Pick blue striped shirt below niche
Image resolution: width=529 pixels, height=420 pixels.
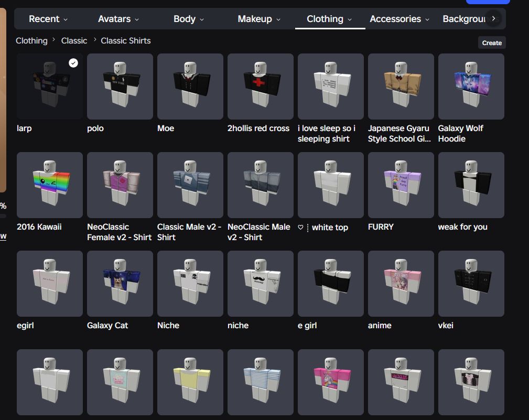[x=261, y=382]
